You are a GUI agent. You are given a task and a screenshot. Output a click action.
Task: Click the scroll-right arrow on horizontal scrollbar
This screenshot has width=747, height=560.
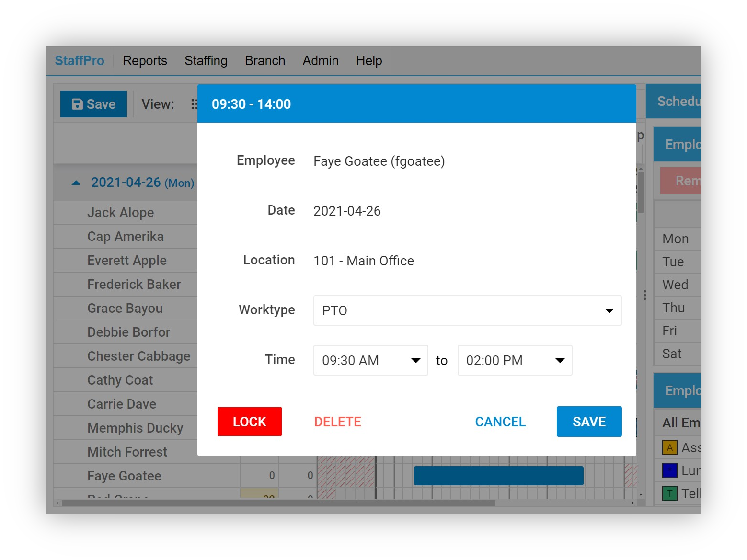pos(632,503)
